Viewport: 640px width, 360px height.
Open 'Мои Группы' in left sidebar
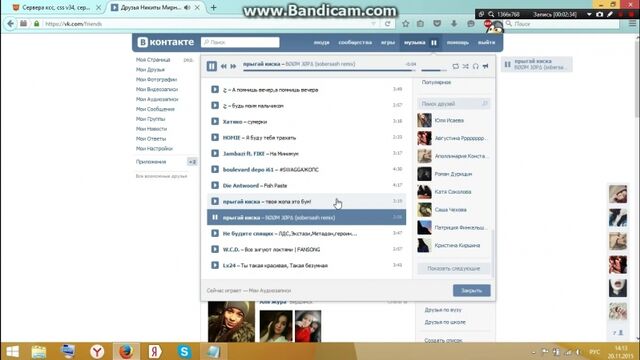(x=151, y=119)
